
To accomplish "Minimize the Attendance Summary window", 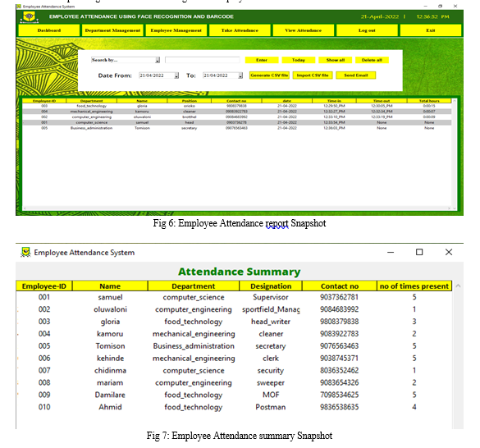I will 391,253.
